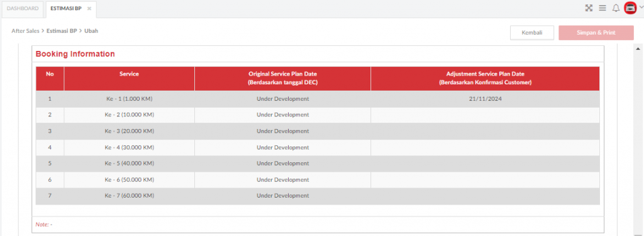Click the Ke - 4 (30.000 KM) service cell
This screenshot has height=236, width=644.
[x=130, y=148]
